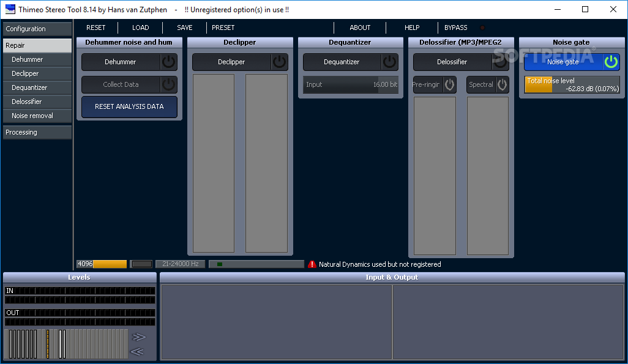Maximize the Stereo Tool window
Screen dimensions: 628x364
coord(585,9)
